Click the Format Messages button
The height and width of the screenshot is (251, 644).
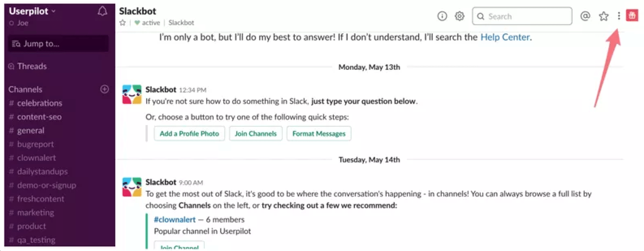(x=319, y=134)
